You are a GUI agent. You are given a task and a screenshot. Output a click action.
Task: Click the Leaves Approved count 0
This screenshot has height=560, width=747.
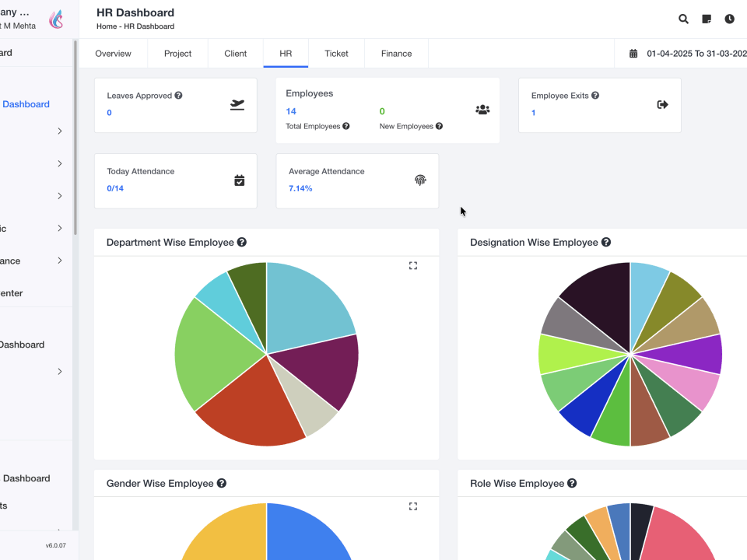(x=109, y=113)
